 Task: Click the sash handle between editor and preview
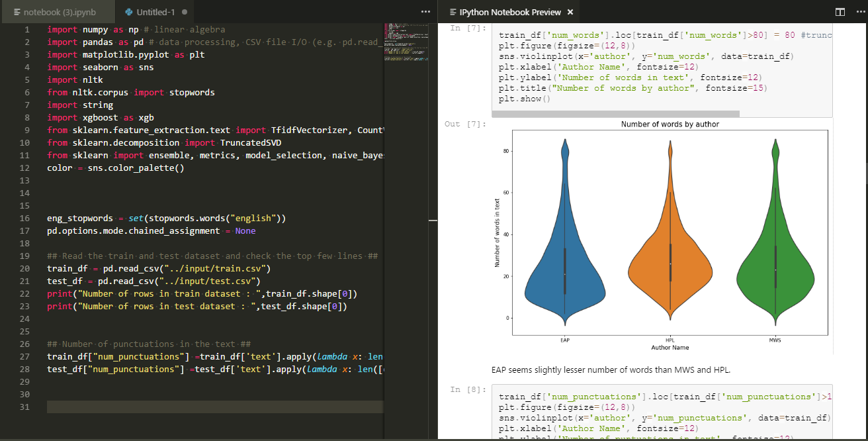[433, 220]
